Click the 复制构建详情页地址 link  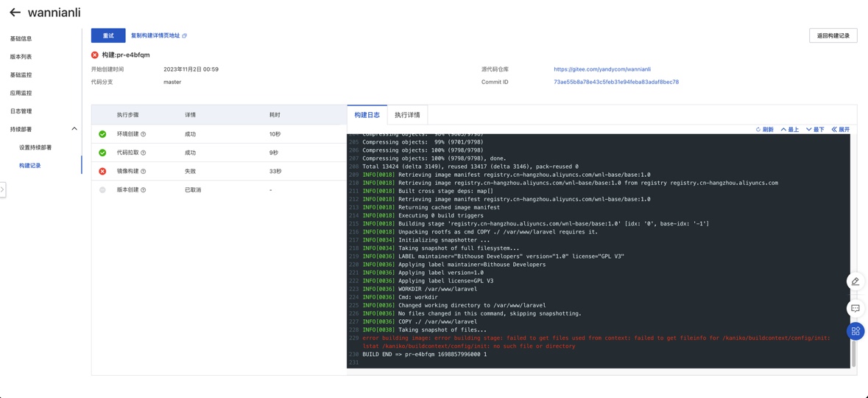click(155, 35)
